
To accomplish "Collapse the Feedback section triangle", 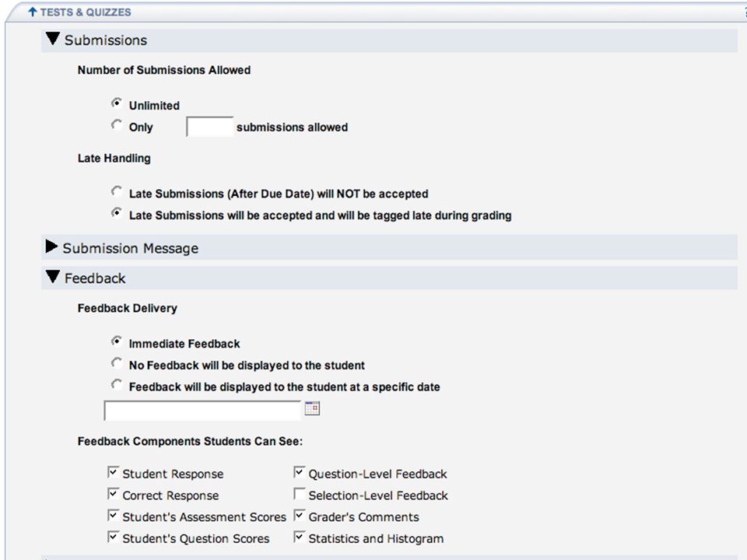I will [x=52, y=277].
